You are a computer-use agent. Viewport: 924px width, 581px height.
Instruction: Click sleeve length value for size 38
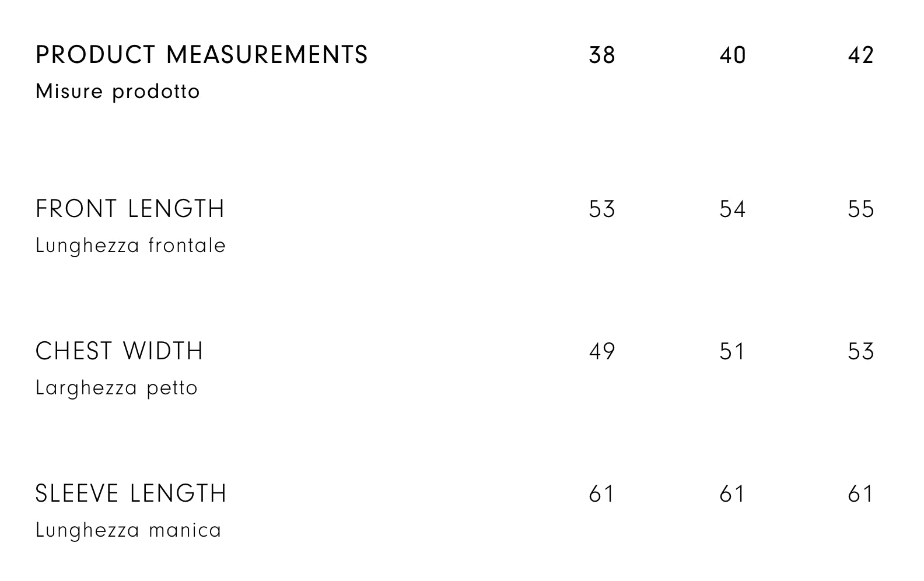click(x=602, y=494)
